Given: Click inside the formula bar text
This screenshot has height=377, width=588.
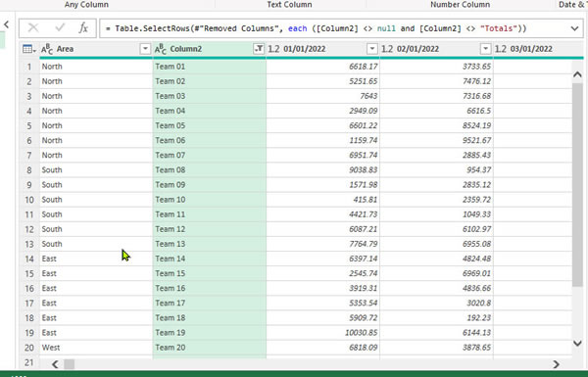Looking at the screenshot, I should tap(317, 28).
